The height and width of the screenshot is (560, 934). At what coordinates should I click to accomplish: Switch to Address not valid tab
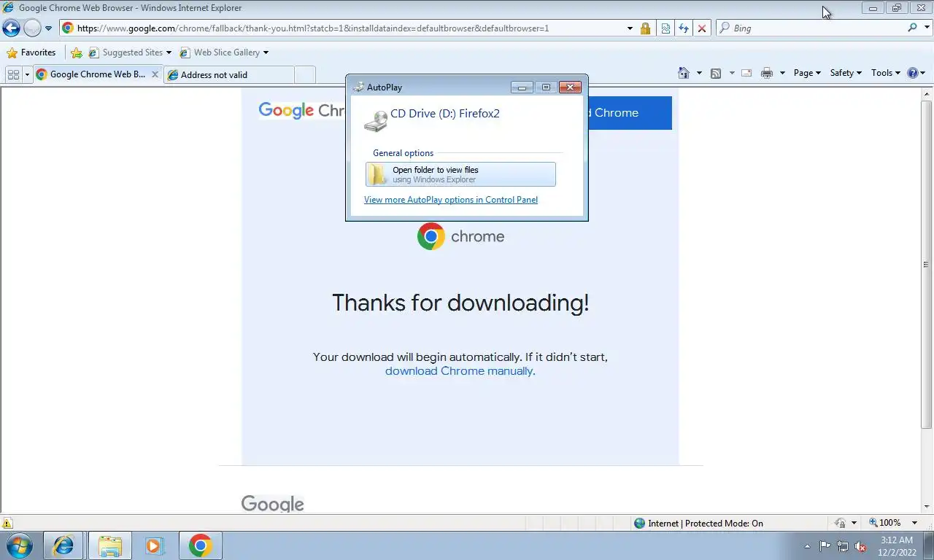tap(228, 74)
